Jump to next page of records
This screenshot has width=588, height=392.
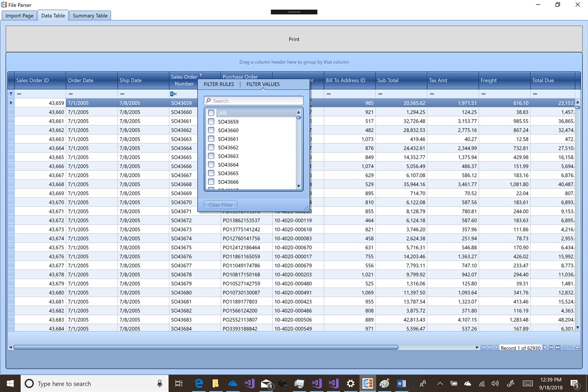551,347
